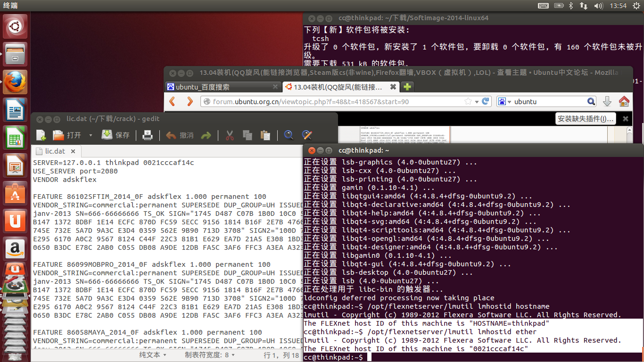Viewport: 644px width, 362px height.
Task: Open the keyboard input indicator in top panel
Action: (x=543, y=6)
